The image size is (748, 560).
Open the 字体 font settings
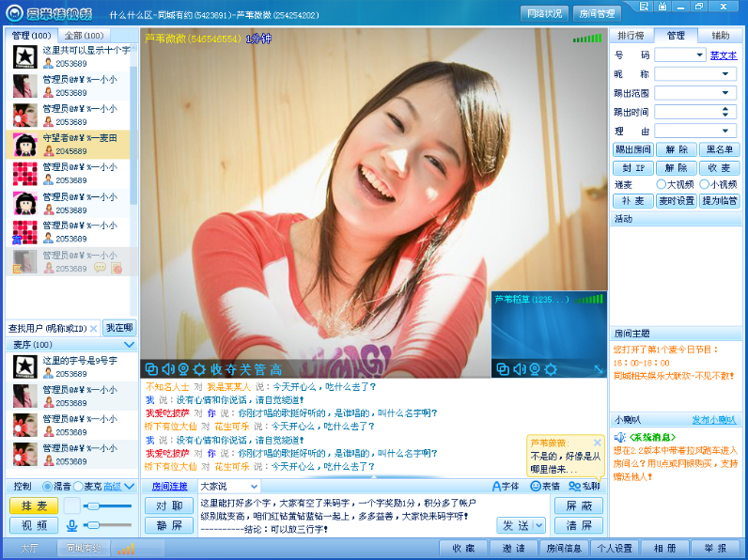pos(506,486)
